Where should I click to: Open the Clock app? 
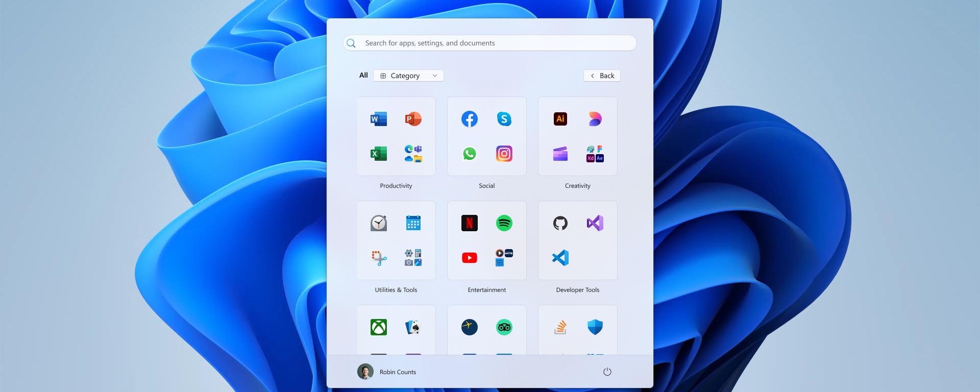(379, 223)
